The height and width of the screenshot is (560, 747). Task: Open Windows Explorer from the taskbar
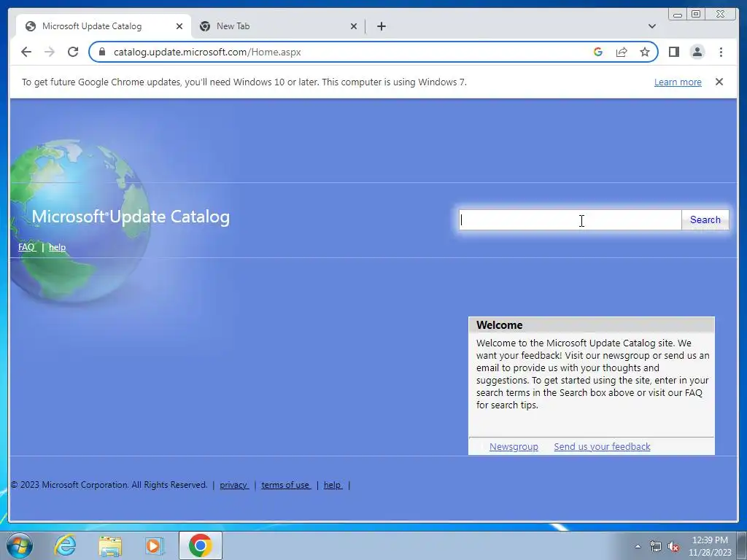(110, 545)
